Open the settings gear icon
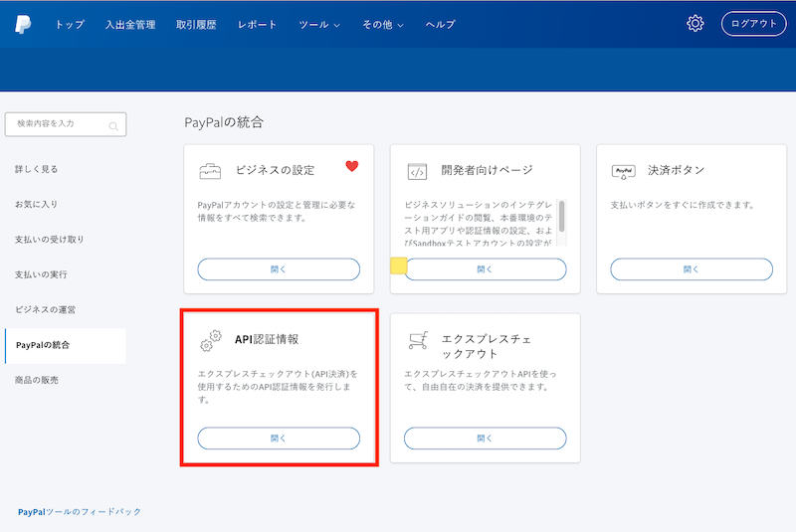Viewport: 796px width, 532px height. [x=695, y=23]
